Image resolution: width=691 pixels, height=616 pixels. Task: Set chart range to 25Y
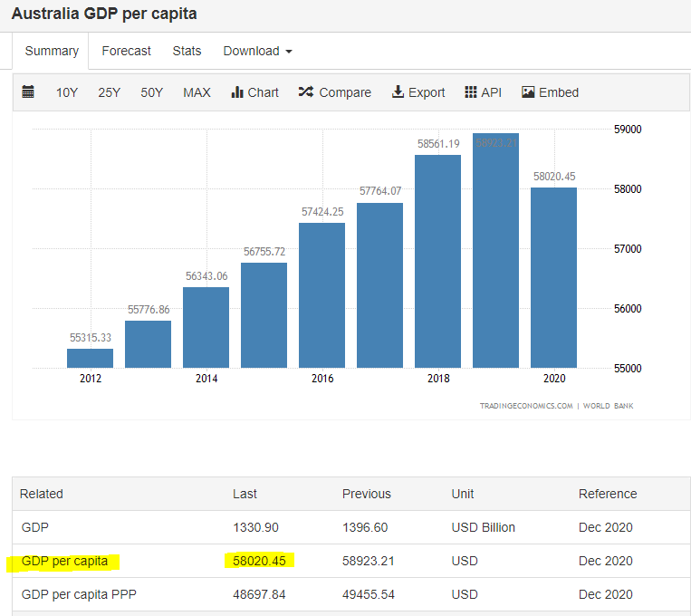click(x=109, y=92)
